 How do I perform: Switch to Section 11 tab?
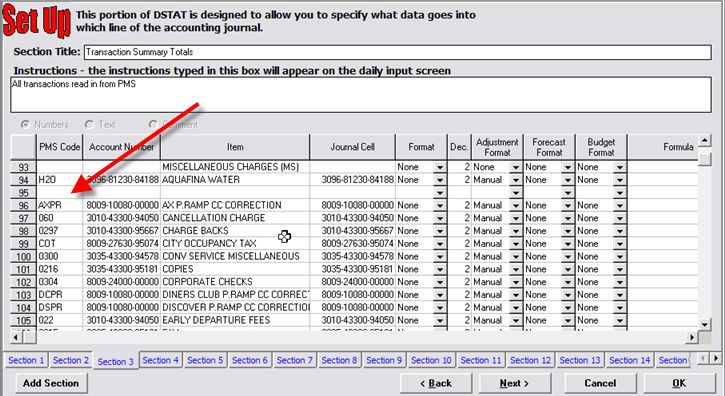point(481,360)
